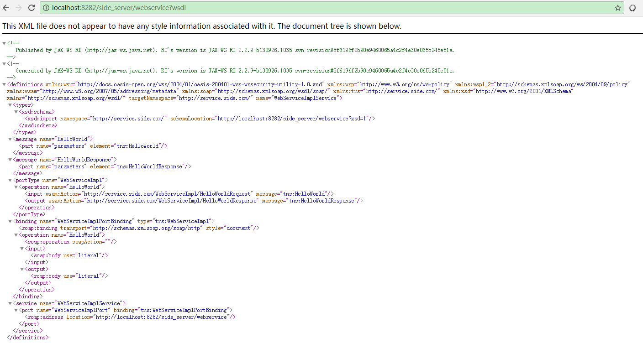The width and height of the screenshot is (643, 364).
Task: Click part line with element="tns:HelloWorldResponse"
Action: (x=105, y=166)
